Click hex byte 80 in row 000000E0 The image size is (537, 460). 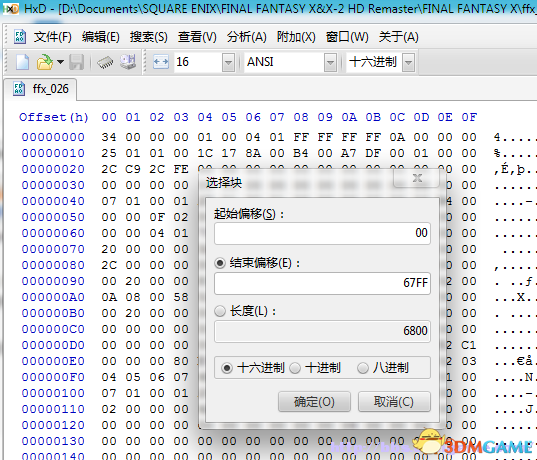coord(180,361)
